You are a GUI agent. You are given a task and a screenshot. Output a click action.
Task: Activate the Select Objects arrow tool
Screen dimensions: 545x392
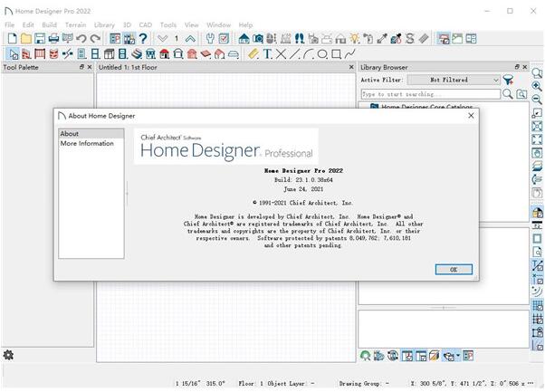(14, 53)
